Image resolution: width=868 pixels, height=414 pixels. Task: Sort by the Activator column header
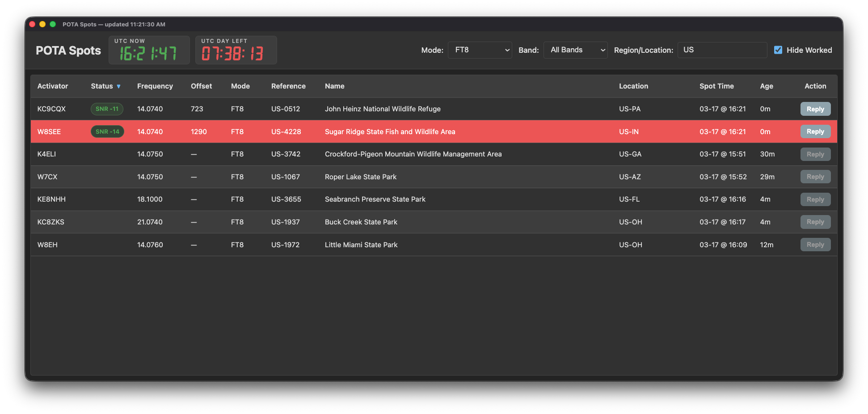(x=53, y=86)
